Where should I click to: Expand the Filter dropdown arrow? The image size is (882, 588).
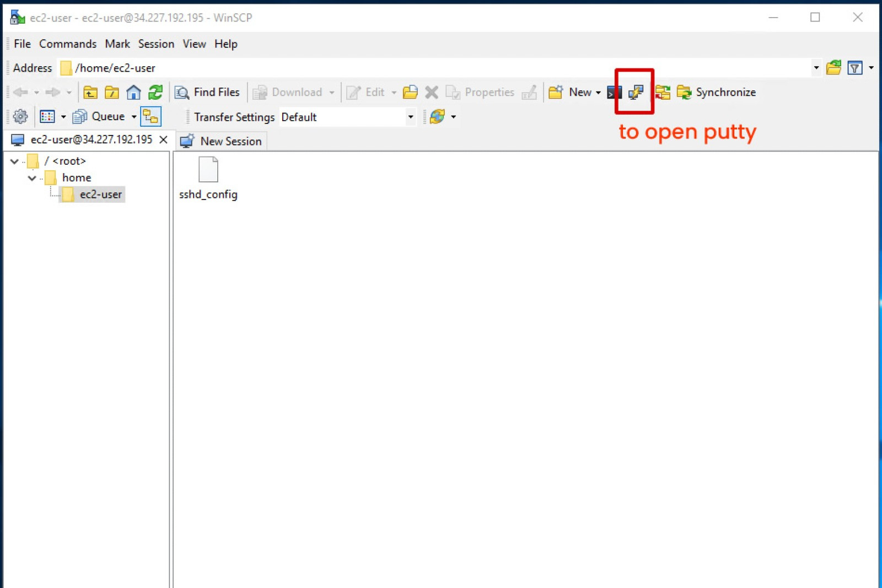[x=872, y=68]
